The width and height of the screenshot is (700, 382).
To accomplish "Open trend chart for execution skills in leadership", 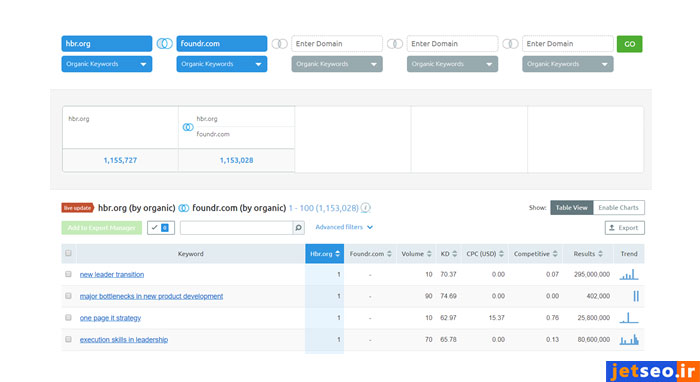I will click(x=629, y=340).
